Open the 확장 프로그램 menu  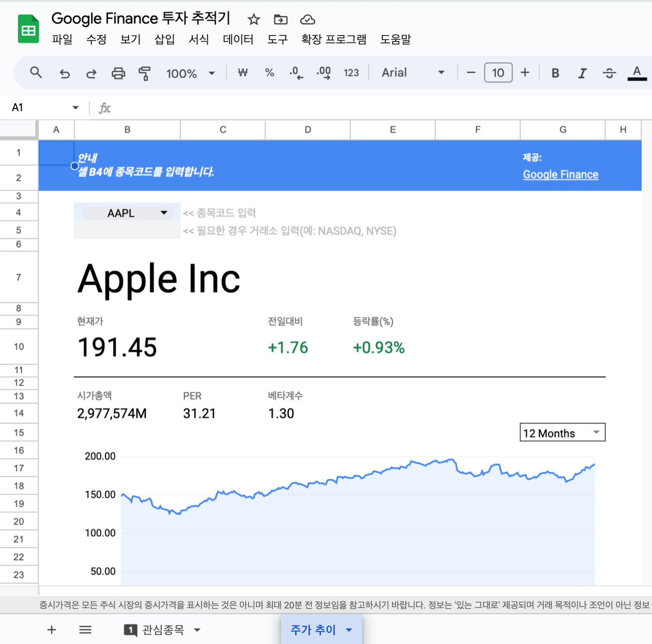334,40
